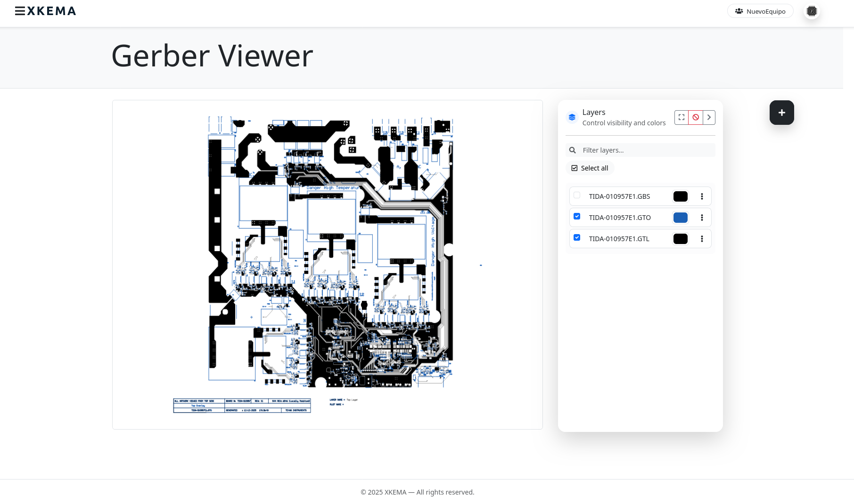Fit the view using the fullscreen icon
This screenshot has height=504, width=854.
(682, 117)
